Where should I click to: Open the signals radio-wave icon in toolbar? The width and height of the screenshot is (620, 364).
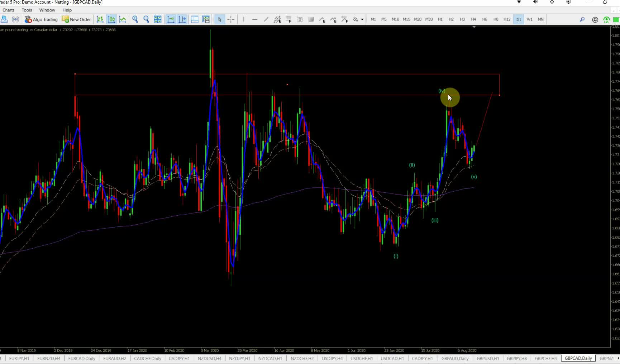(x=15, y=19)
